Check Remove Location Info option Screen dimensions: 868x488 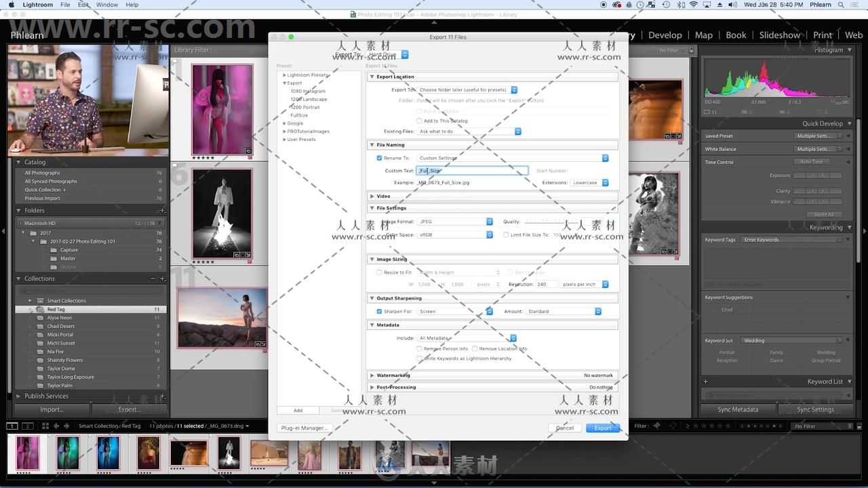[475, 348]
